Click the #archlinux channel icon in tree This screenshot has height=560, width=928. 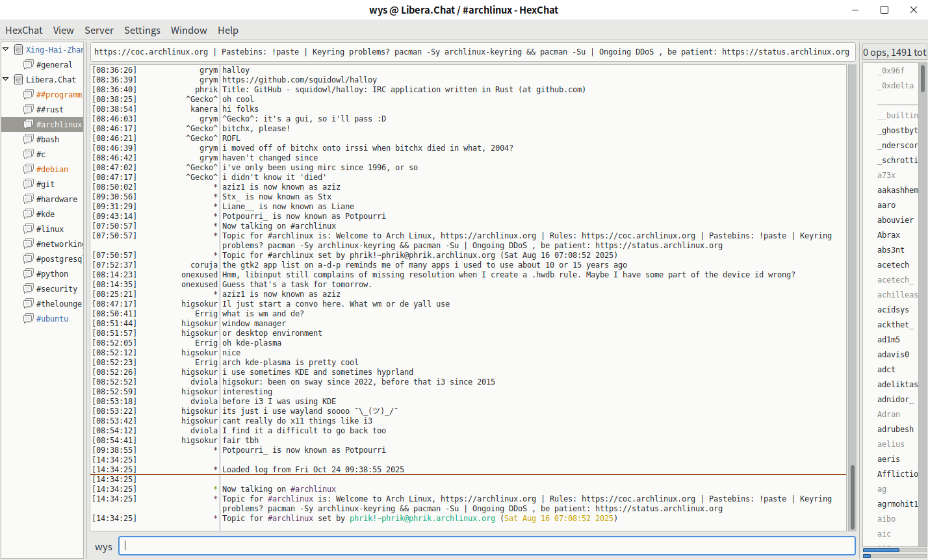pyautogui.click(x=29, y=124)
